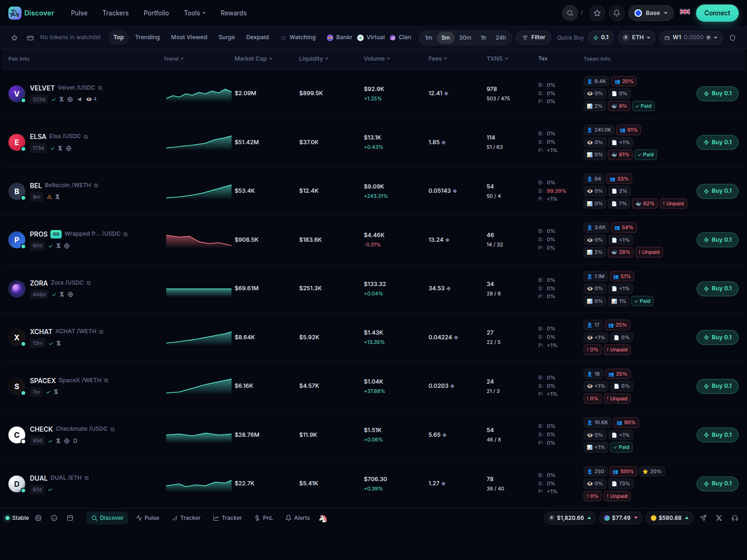
Task: Click watchlist star icon beside No tokens
Action: (x=14, y=38)
